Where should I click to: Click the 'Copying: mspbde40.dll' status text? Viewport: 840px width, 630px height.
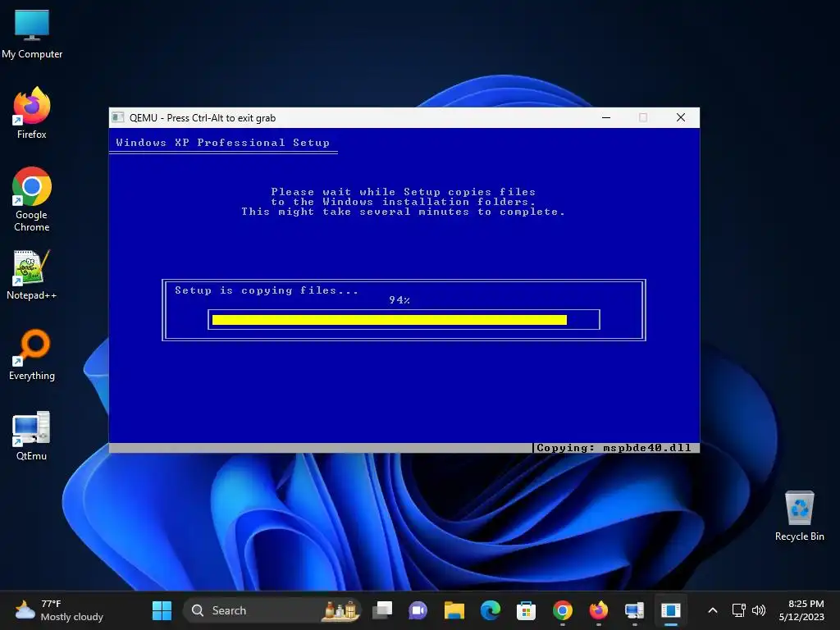pos(614,448)
